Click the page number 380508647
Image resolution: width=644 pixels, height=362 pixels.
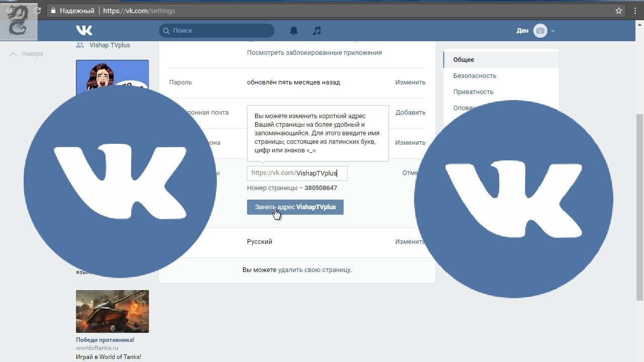tap(320, 188)
